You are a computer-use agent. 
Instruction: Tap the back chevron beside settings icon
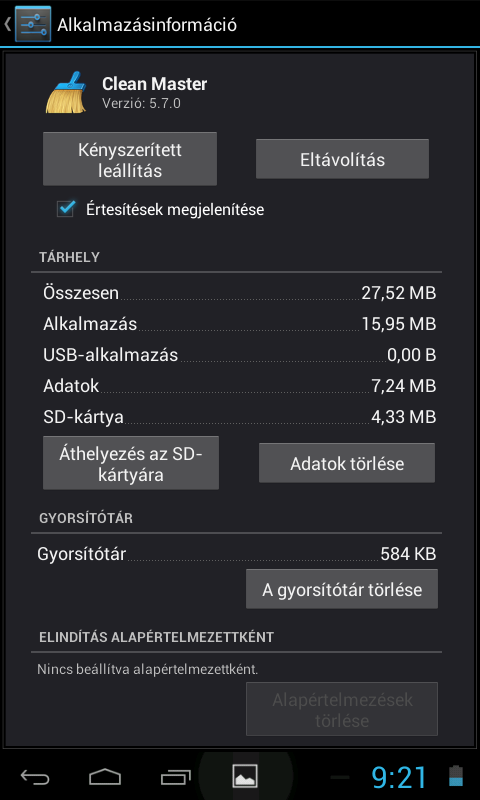point(8,24)
